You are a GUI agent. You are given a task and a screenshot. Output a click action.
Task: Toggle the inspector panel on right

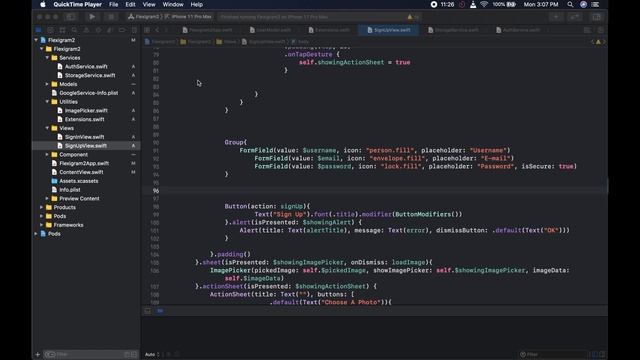pyautogui.click(x=596, y=17)
